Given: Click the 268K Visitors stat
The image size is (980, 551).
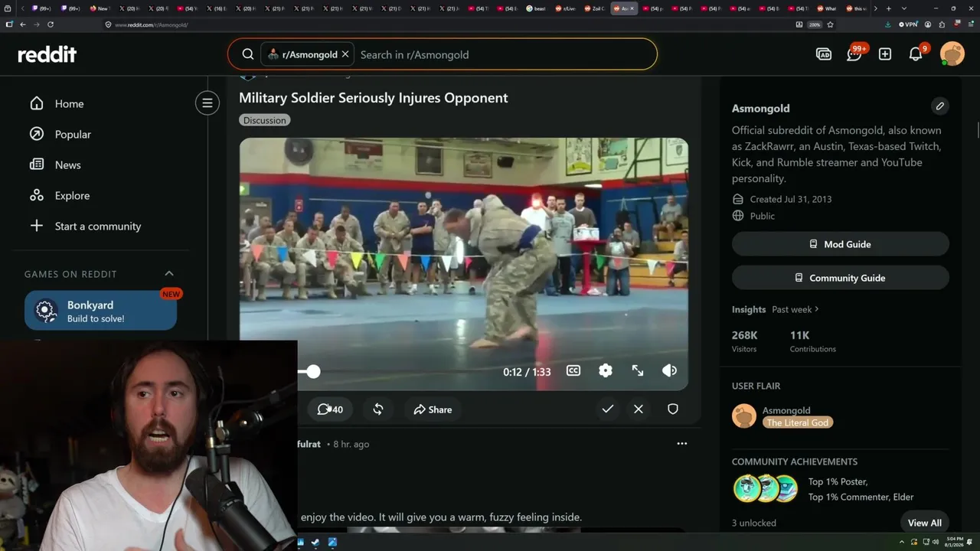Looking at the screenshot, I should tap(745, 341).
